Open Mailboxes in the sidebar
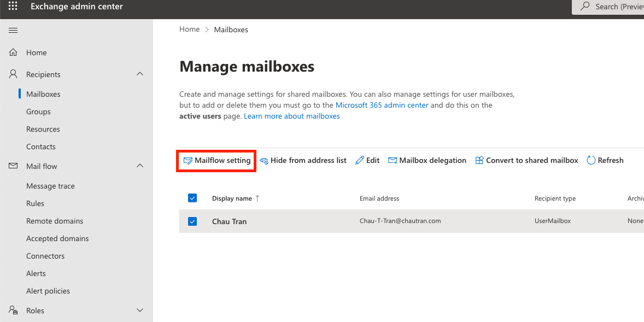Image resolution: width=644 pixels, height=322 pixels. (43, 94)
